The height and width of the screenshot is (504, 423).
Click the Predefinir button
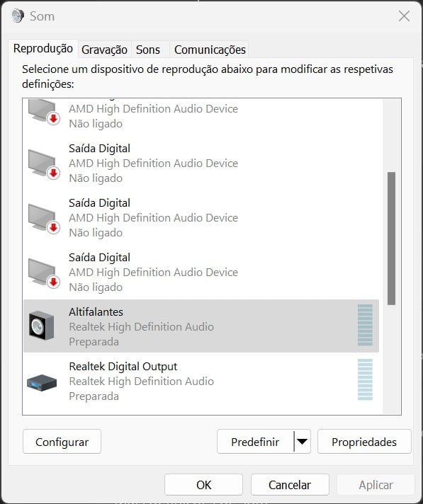coord(255,442)
